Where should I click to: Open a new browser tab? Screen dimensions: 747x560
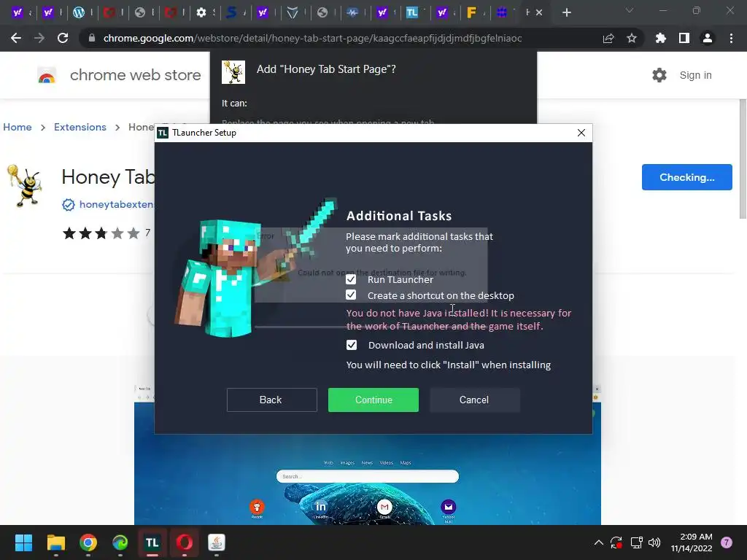[566, 13]
